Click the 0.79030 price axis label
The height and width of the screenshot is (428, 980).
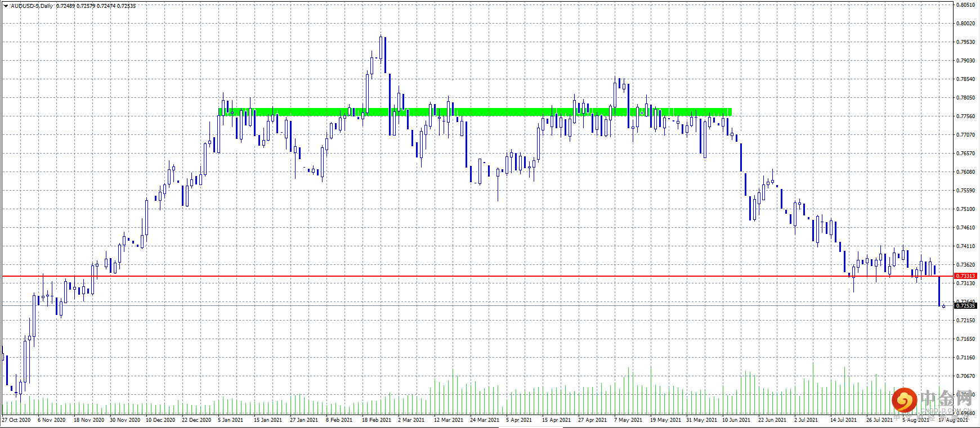click(966, 61)
